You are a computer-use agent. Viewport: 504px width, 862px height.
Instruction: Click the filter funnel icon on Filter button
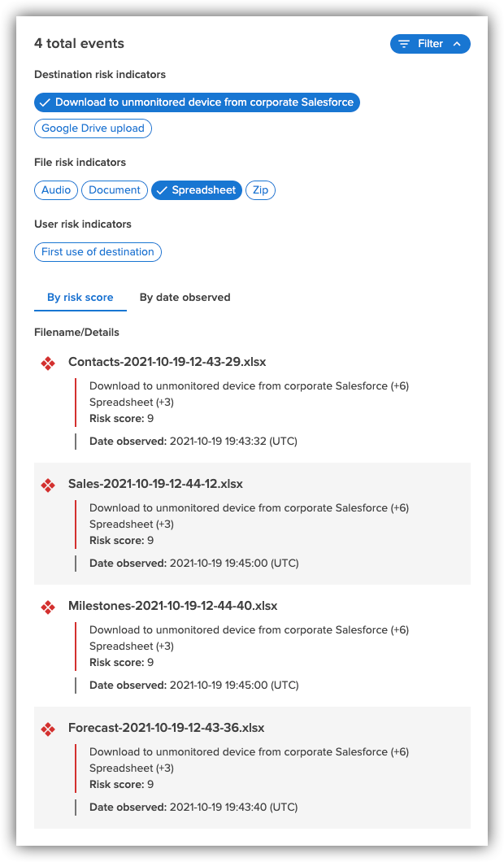(405, 44)
